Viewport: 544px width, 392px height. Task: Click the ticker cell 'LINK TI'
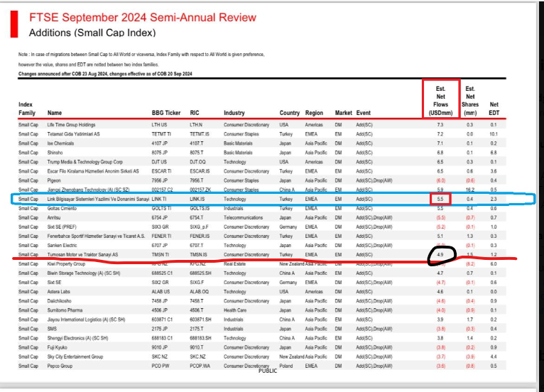[159, 199]
